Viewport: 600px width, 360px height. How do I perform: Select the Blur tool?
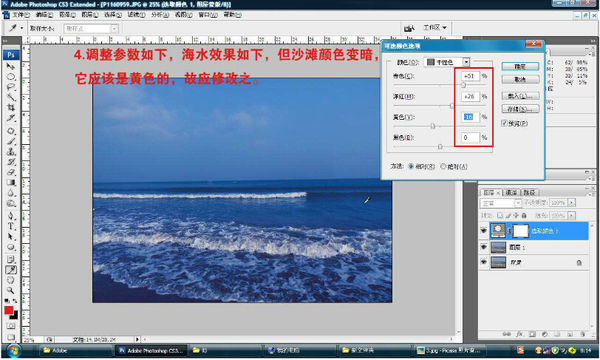point(11,193)
